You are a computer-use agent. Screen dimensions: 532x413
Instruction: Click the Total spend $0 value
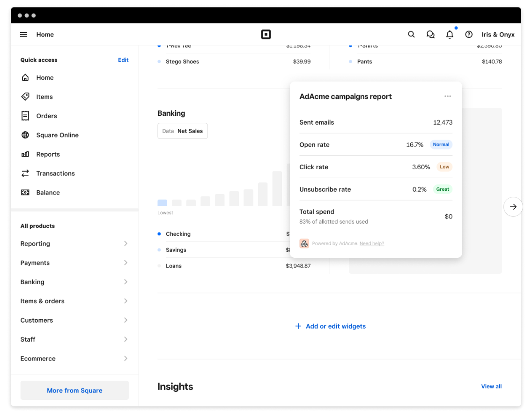pyautogui.click(x=449, y=217)
